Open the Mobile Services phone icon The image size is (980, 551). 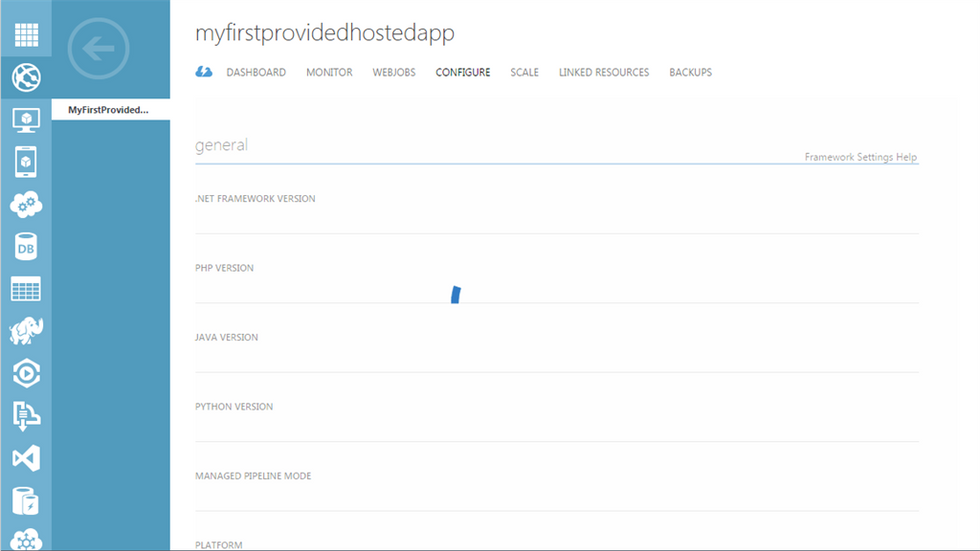click(x=26, y=162)
